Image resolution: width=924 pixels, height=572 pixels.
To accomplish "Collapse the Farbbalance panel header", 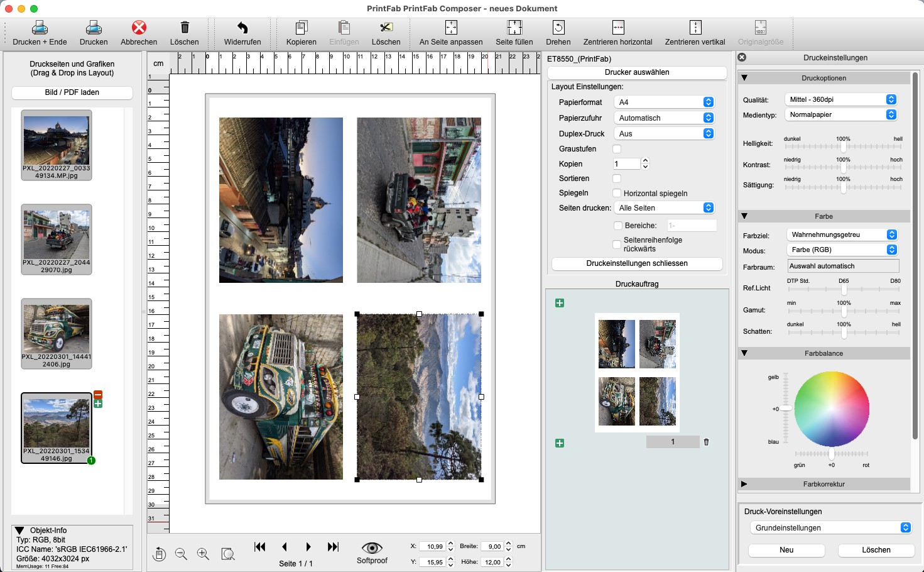I will pos(744,353).
